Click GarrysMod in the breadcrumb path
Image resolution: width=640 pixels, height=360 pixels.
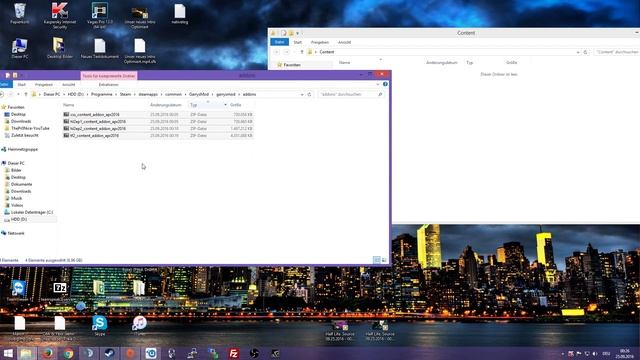[199, 94]
